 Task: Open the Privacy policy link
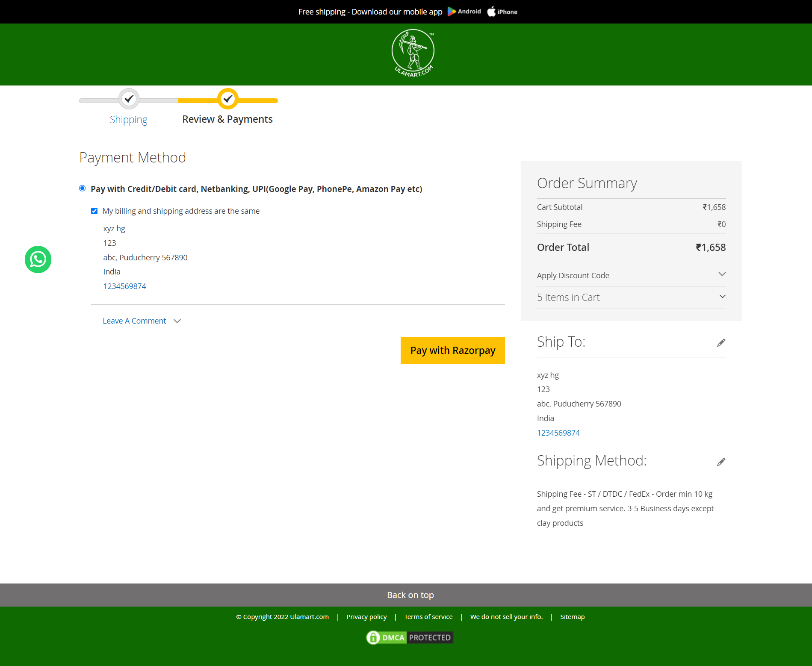(366, 616)
